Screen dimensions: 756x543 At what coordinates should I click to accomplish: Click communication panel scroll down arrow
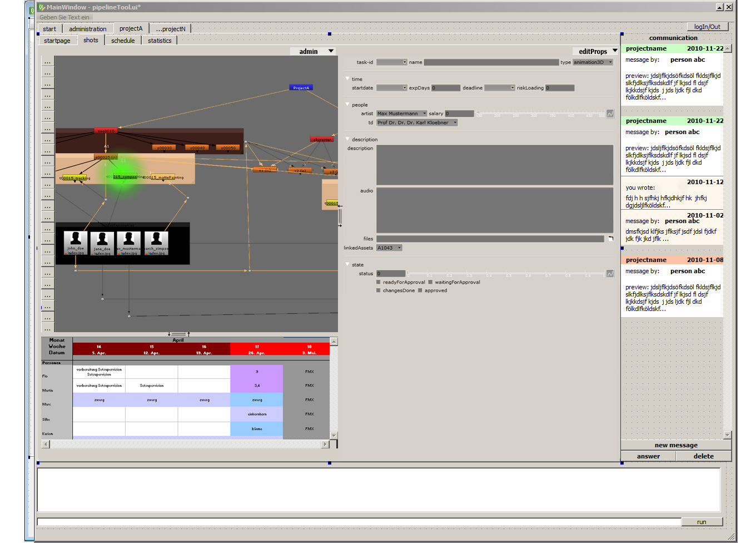(x=728, y=435)
